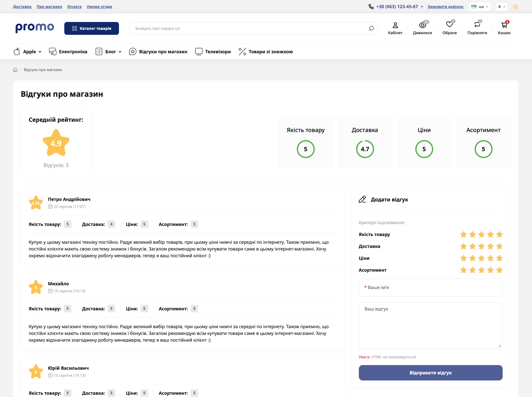Open the Обране wishlist heart icon
Image resolution: width=532 pixels, height=397 pixels.
coord(449,25)
